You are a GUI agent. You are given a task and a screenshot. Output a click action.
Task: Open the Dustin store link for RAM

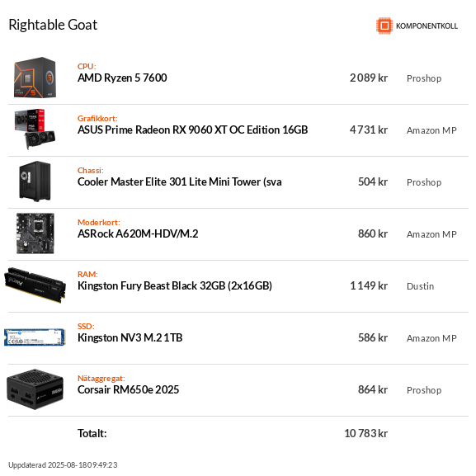coord(420,286)
